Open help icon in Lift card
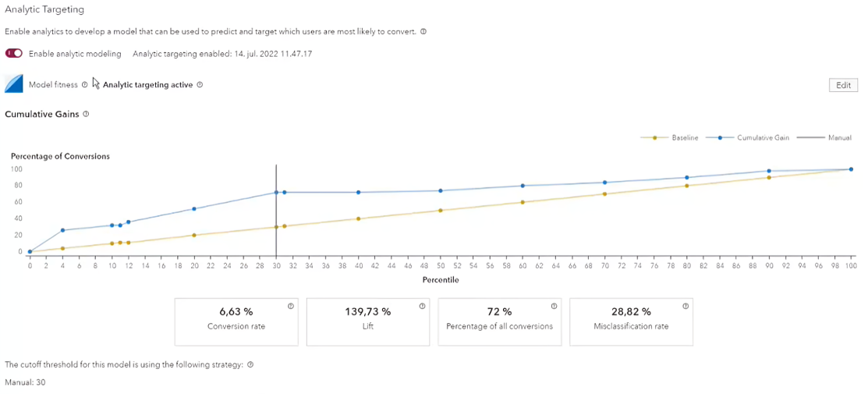The image size is (868, 394). click(422, 306)
